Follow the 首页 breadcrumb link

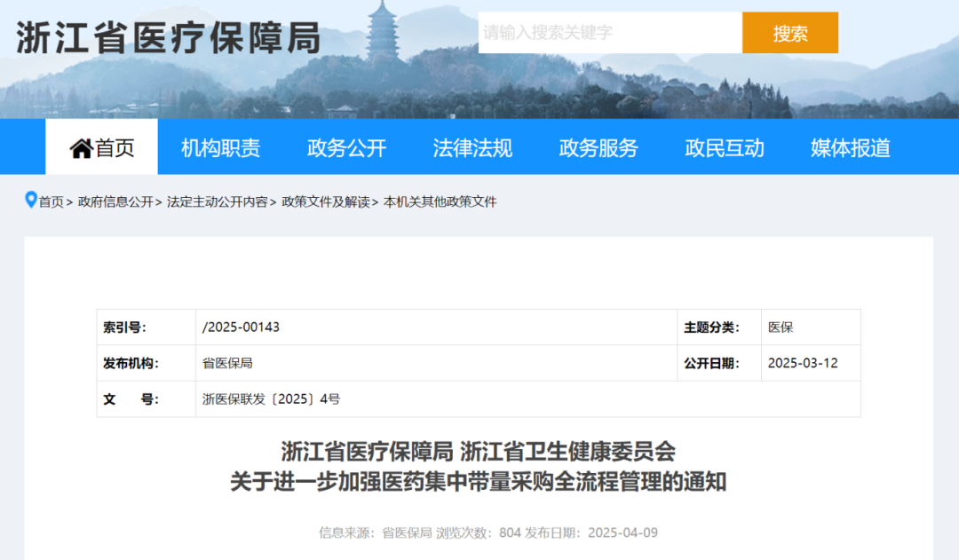tap(52, 201)
